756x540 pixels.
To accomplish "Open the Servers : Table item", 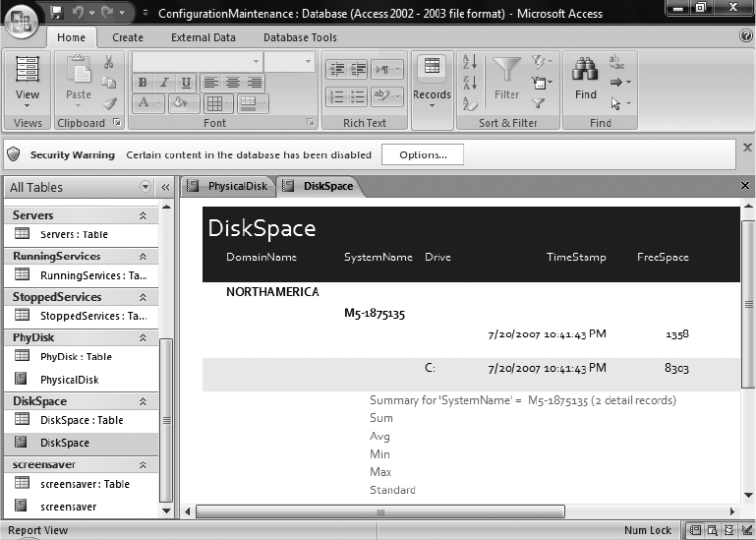I will pos(81,234).
